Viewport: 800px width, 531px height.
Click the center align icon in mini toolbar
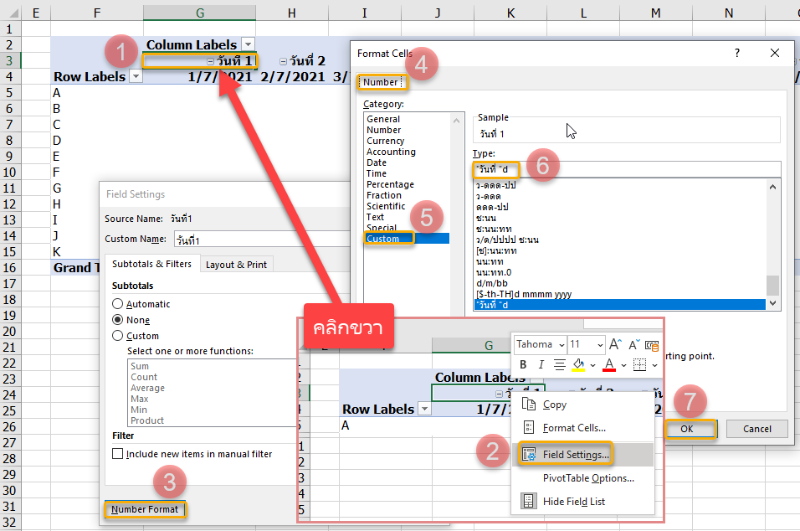558,365
